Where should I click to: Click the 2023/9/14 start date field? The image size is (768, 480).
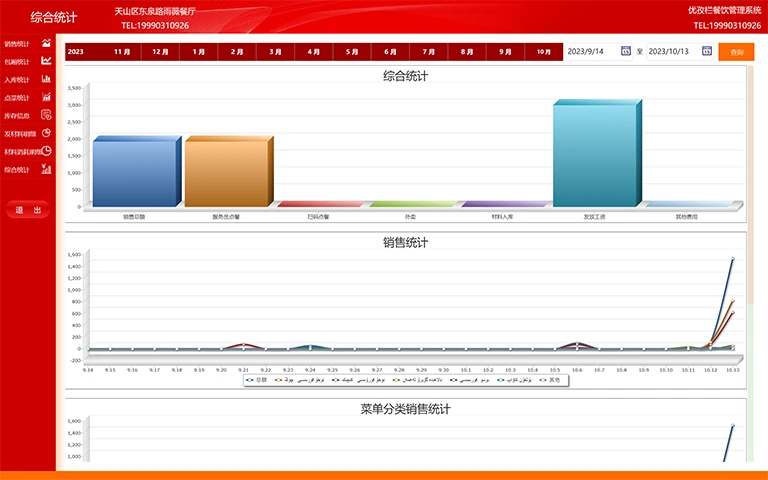click(x=590, y=51)
